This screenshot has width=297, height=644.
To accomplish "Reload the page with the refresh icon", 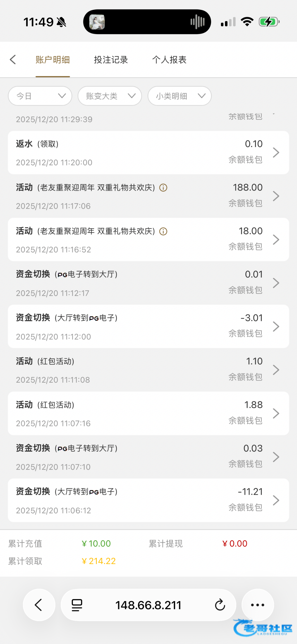I will click(x=220, y=605).
